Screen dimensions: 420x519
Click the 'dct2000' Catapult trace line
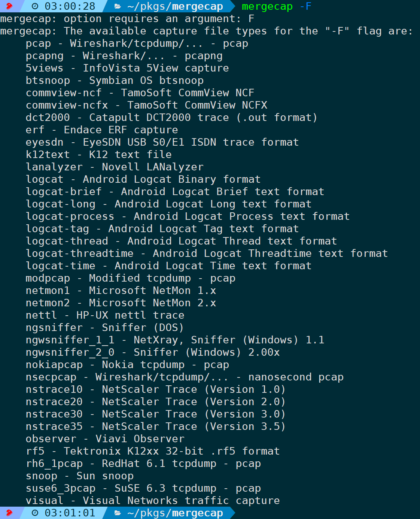[x=171, y=118]
